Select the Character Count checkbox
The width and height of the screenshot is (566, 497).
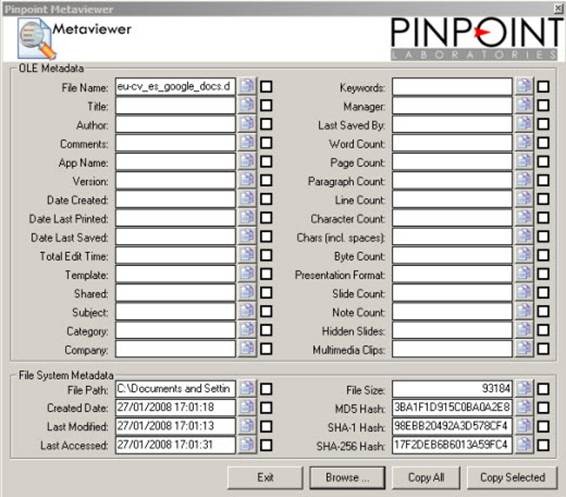(543, 218)
